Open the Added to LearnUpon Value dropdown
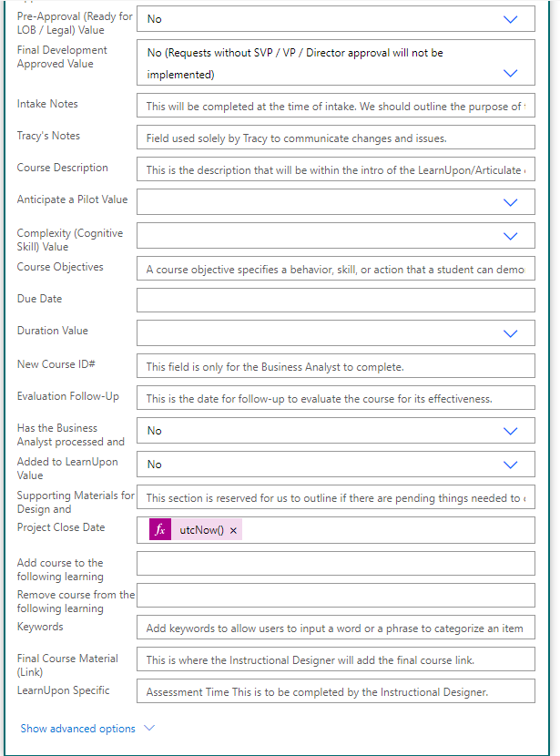Image resolution: width=560 pixels, height=756 pixels. pos(510,465)
